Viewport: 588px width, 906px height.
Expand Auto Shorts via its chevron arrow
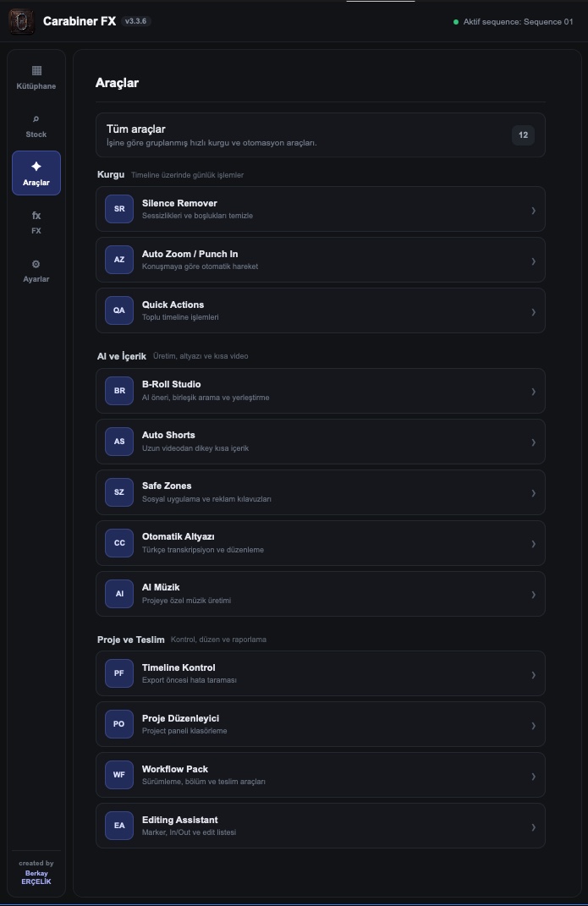[533, 442]
